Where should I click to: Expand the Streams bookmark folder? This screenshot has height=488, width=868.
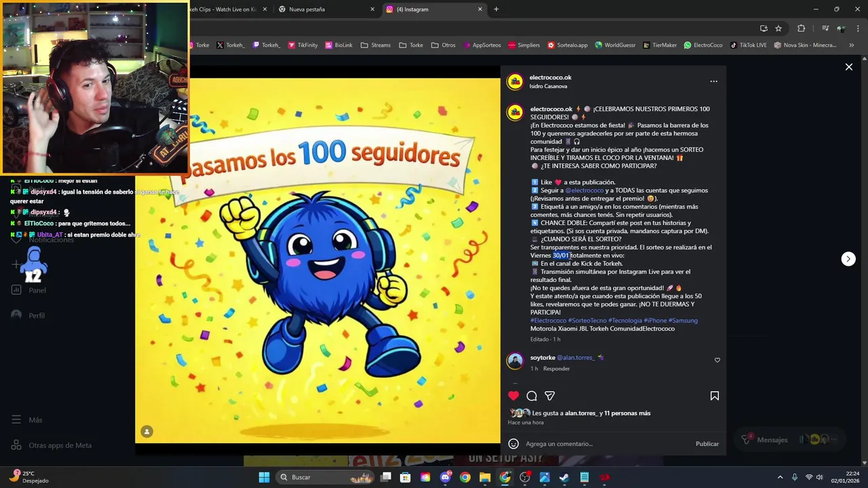pyautogui.click(x=376, y=45)
